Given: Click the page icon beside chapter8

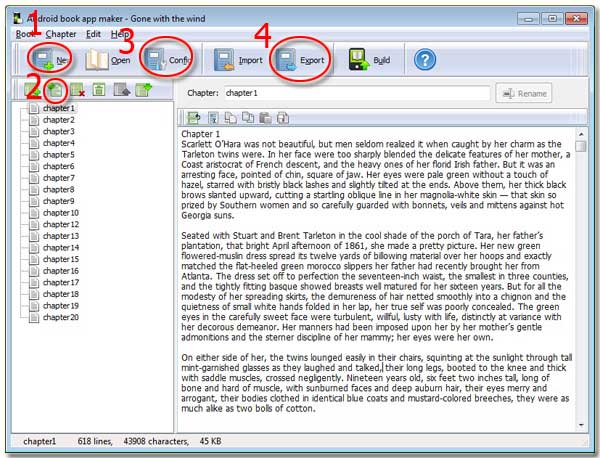Looking at the screenshot, I should [x=34, y=190].
